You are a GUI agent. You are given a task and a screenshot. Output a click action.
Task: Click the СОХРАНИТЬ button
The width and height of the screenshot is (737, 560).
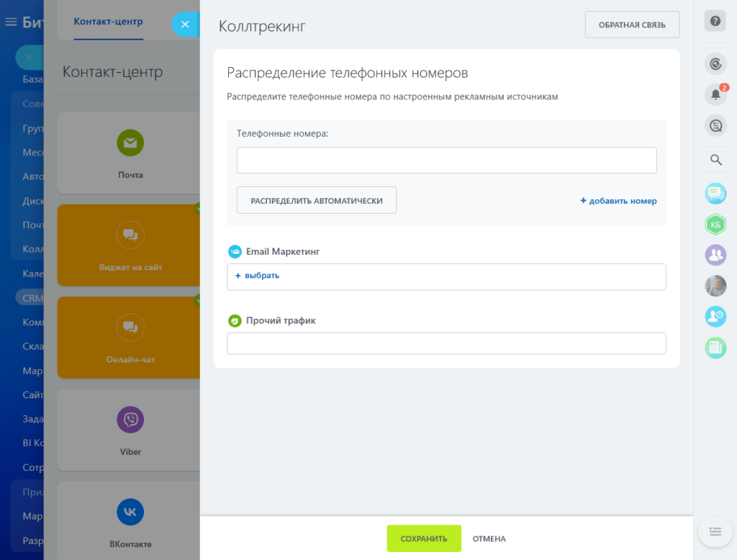[424, 538]
